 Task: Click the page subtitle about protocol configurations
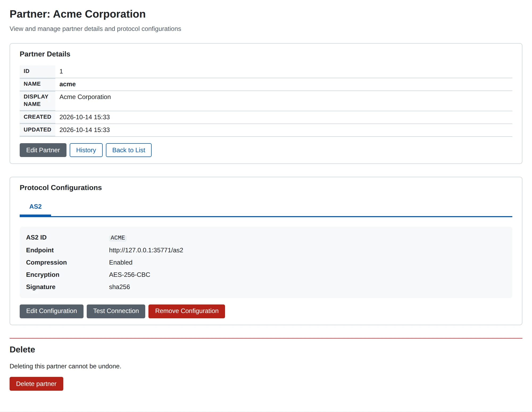tap(95, 29)
